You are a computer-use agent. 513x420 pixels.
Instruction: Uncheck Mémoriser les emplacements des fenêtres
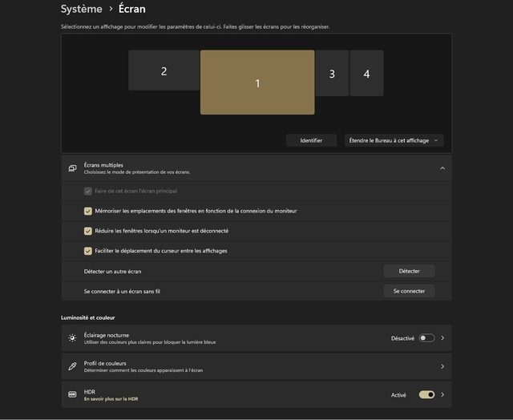[88, 211]
